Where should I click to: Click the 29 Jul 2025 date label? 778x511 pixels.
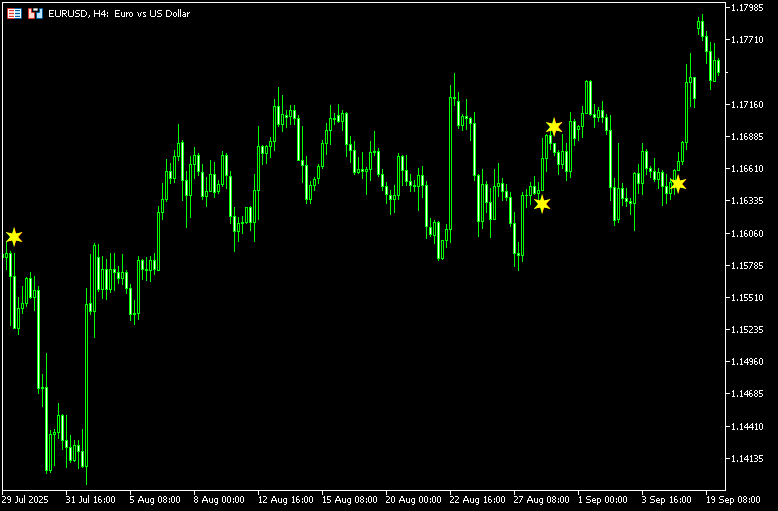click(25, 499)
